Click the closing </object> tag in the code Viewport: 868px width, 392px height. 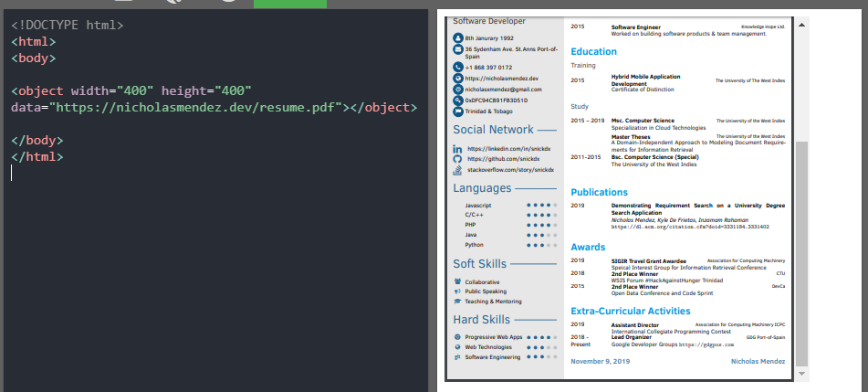(383, 107)
